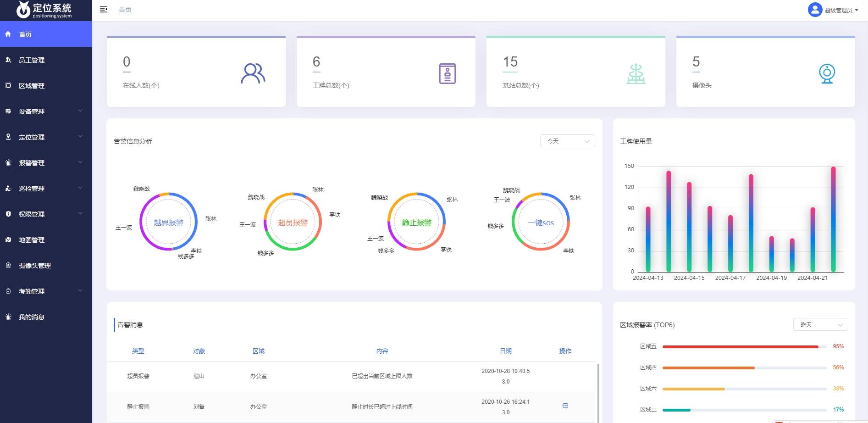Click the 日期 column header
This screenshot has width=868, height=423.
pos(506,351)
